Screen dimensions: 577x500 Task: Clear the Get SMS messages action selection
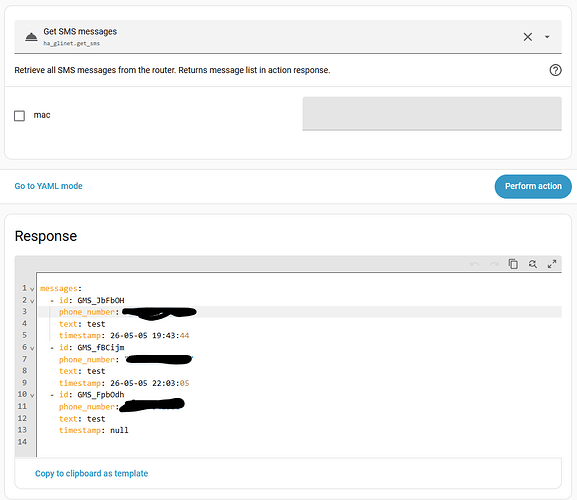[x=528, y=37]
